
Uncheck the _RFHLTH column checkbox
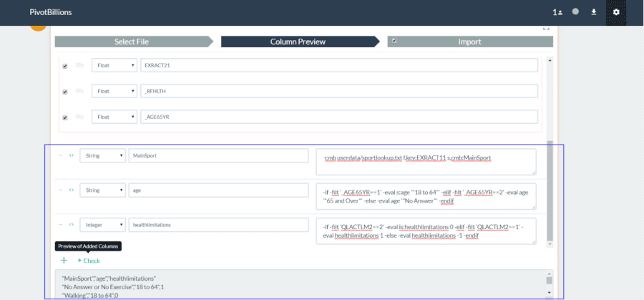(x=65, y=92)
